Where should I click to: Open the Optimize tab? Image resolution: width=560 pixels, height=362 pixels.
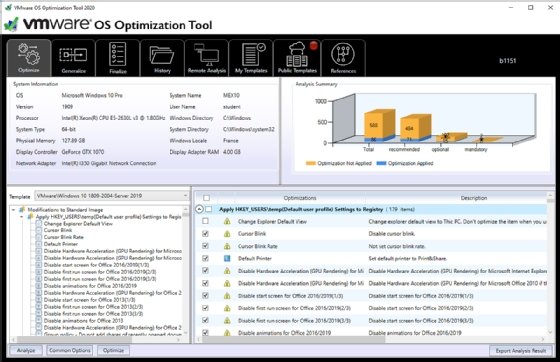click(x=29, y=57)
